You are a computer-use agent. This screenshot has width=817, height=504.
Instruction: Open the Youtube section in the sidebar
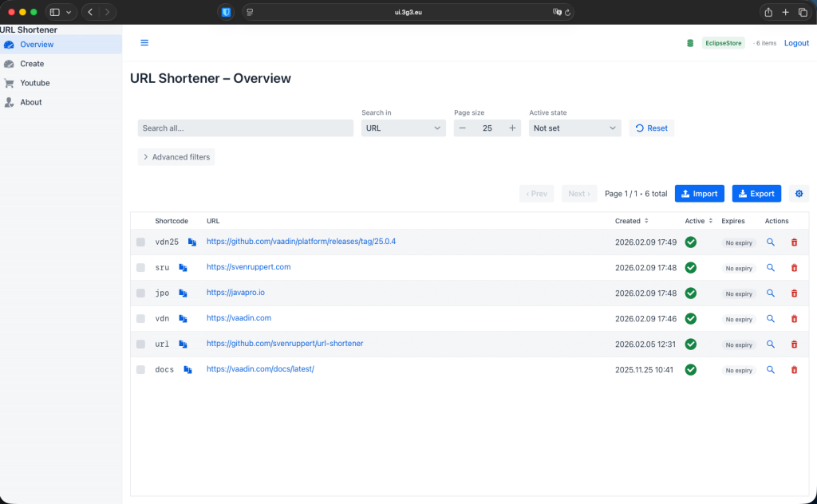(x=37, y=83)
